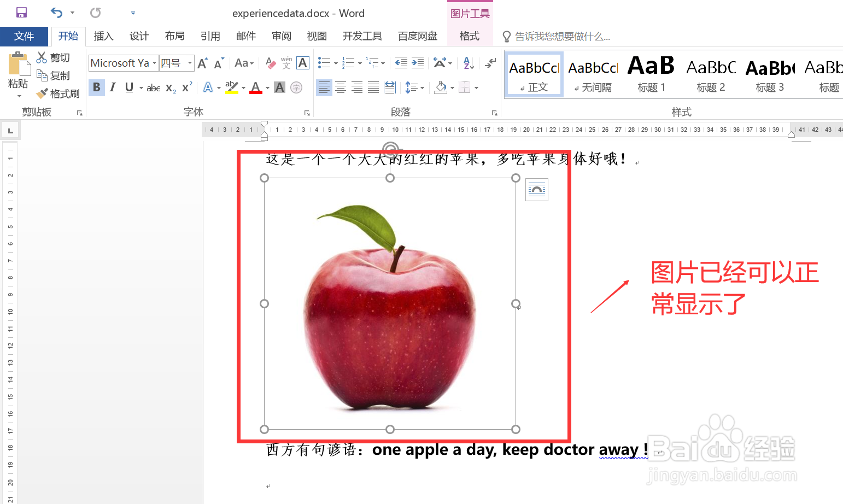Click the Paste (粘贴) clipboard icon
Viewport: 843px width, 504px height.
point(19,64)
